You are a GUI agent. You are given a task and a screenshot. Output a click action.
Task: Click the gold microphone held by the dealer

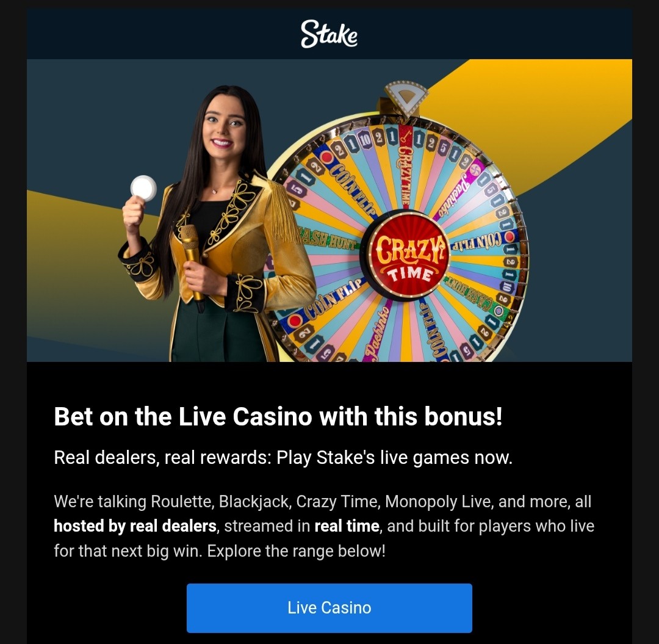coord(192,261)
